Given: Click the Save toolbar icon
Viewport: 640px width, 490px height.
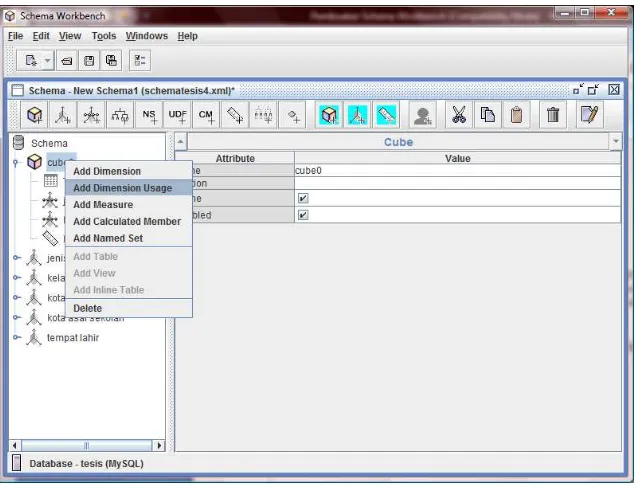Looking at the screenshot, I should [89, 61].
